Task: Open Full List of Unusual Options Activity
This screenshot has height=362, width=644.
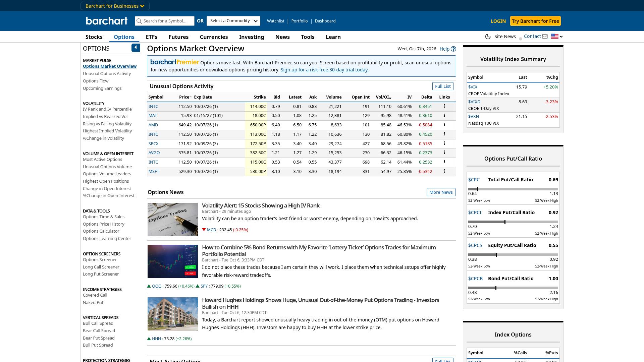Action: (443, 86)
